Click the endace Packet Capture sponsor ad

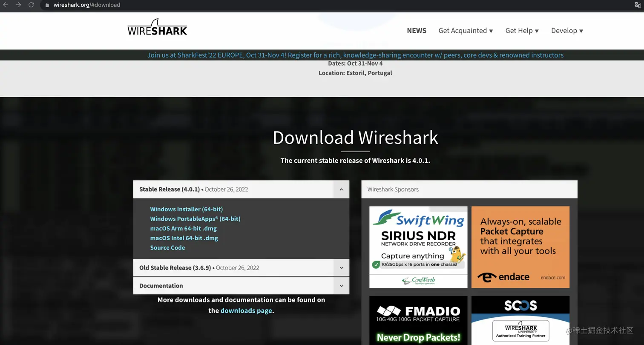[x=520, y=247]
